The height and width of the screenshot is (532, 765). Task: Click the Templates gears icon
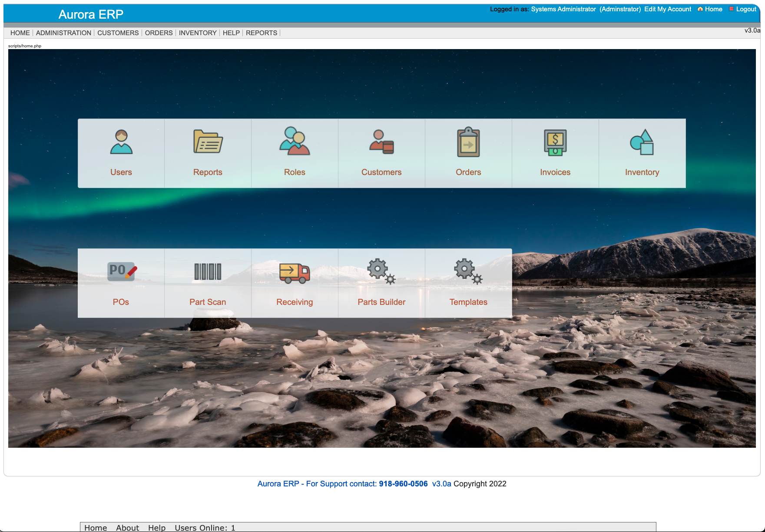(468, 271)
